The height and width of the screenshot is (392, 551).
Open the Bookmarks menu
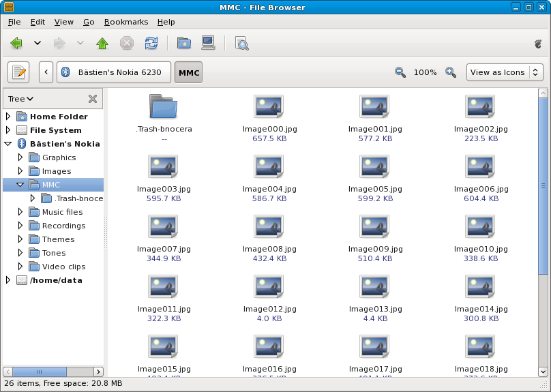pos(126,22)
